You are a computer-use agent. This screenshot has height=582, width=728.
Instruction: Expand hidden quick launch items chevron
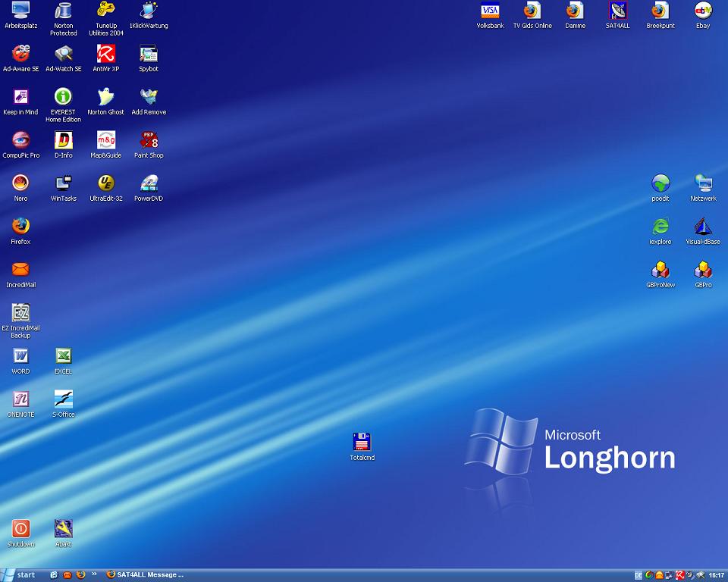(x=94, y=574)
